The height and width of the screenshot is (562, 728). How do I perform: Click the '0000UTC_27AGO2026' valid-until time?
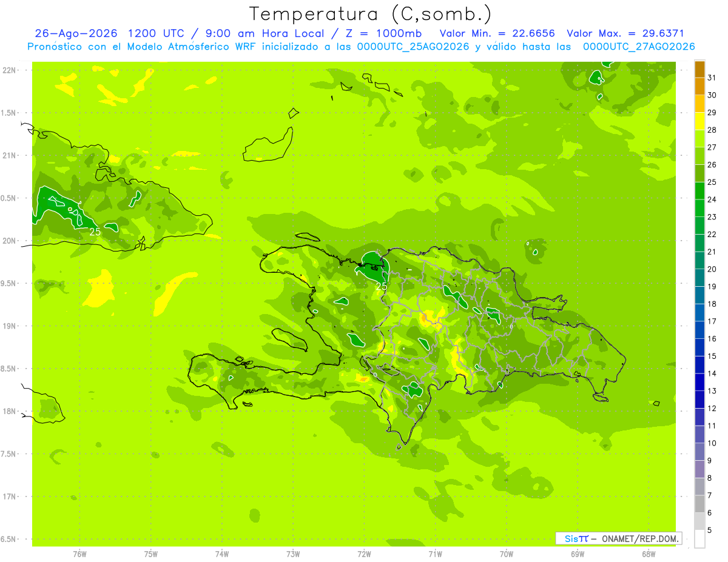[639, 47]
